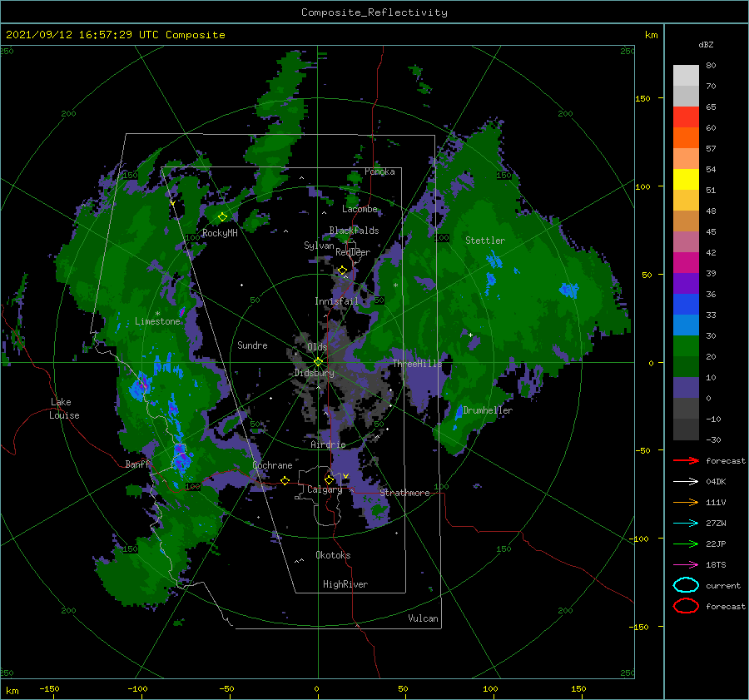Select the bright green 20–30 dBZ swatch
This screenshot has height=700, width=749.
[x=686, y=346]
